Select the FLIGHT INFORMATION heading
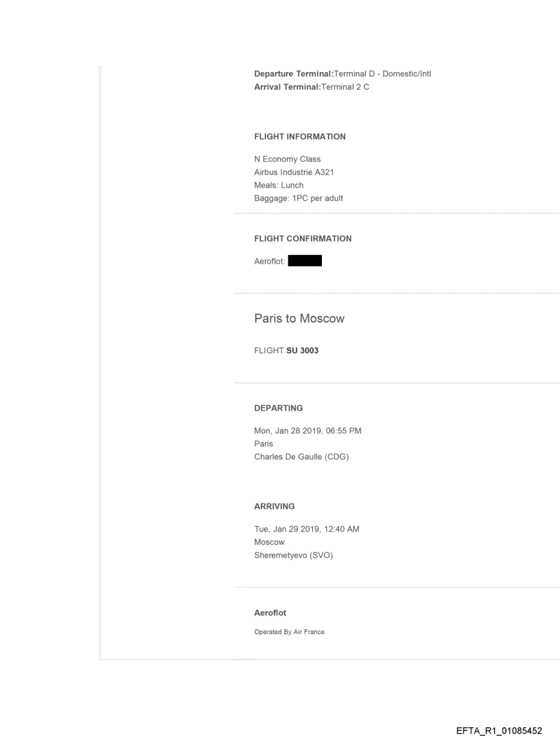This screenshot has height=737, width=560. tap(300, 137)
